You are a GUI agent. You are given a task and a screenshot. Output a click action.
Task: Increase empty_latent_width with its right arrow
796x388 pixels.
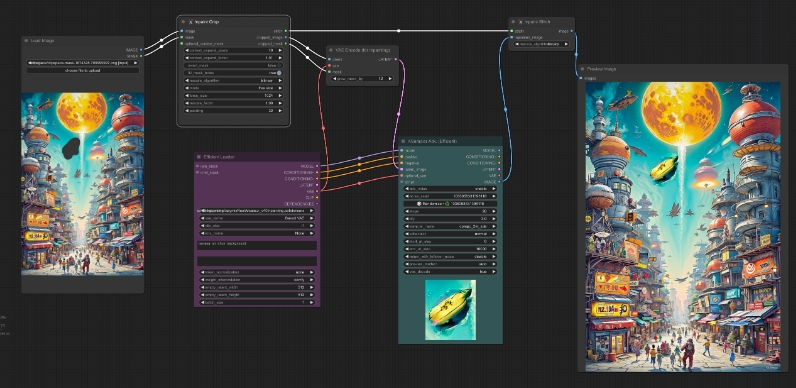311,287
